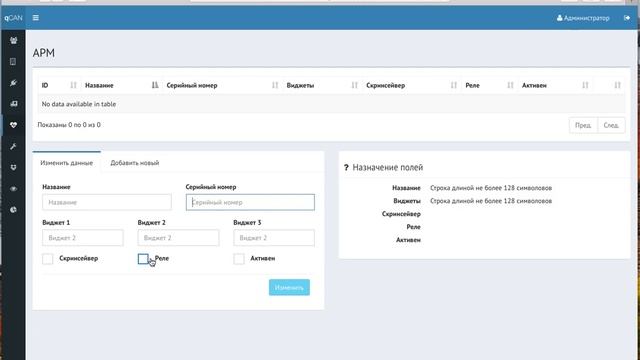
Task: Sort table by Скринсейвер column
Action: 411,85
